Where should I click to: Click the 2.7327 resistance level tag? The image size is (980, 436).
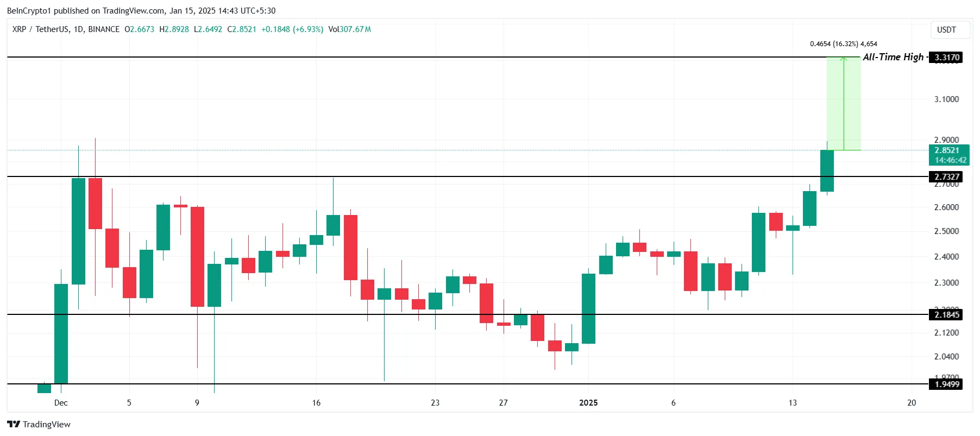click(946, 177)
